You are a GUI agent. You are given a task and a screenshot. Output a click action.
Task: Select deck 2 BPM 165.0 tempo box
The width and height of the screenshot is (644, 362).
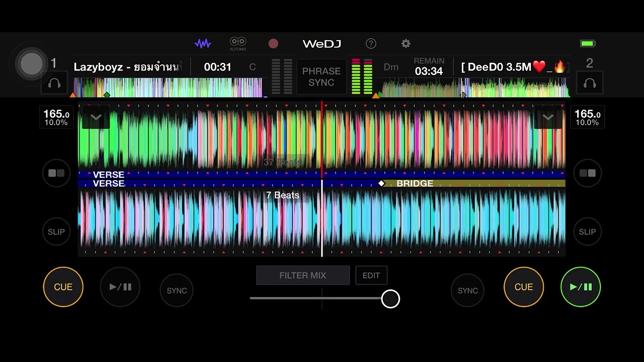(x=587, y=118)
